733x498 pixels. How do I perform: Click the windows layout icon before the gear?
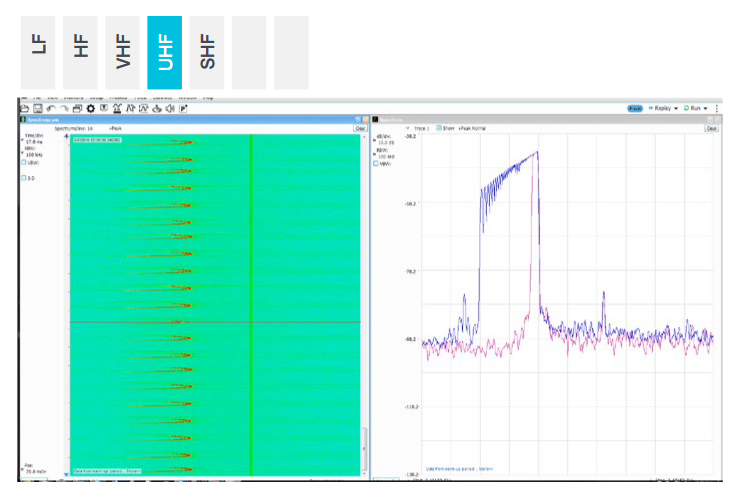coord(77,108)
